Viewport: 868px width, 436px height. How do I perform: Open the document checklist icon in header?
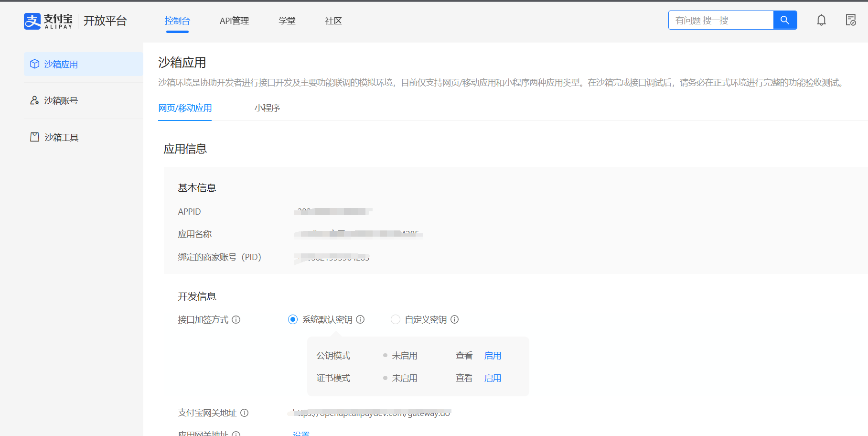851,20
